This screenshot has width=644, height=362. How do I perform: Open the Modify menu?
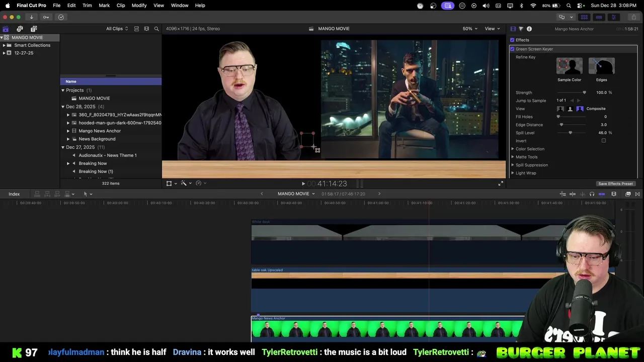point(139,6)
